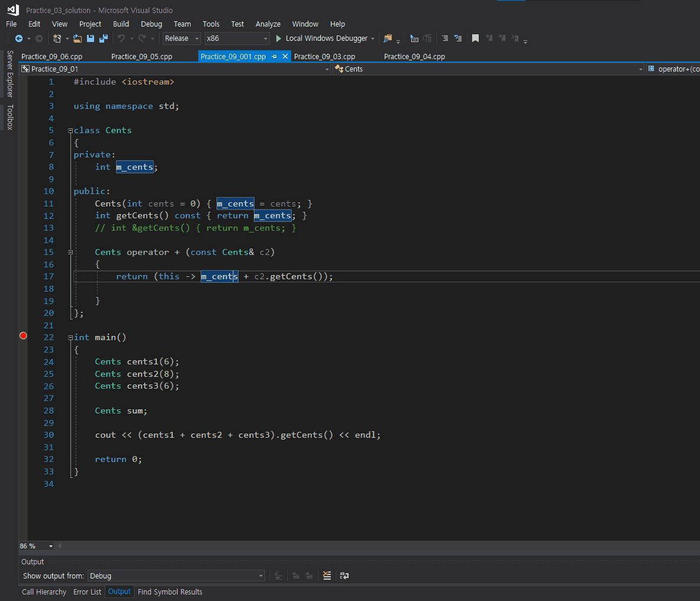Click the Open File folder icon

[x=77, y=38]
